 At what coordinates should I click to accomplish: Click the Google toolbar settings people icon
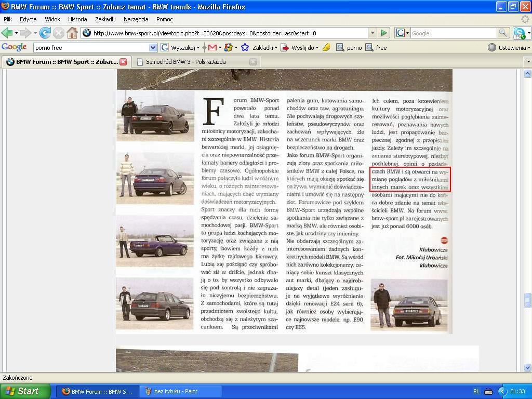coord(229,47)
